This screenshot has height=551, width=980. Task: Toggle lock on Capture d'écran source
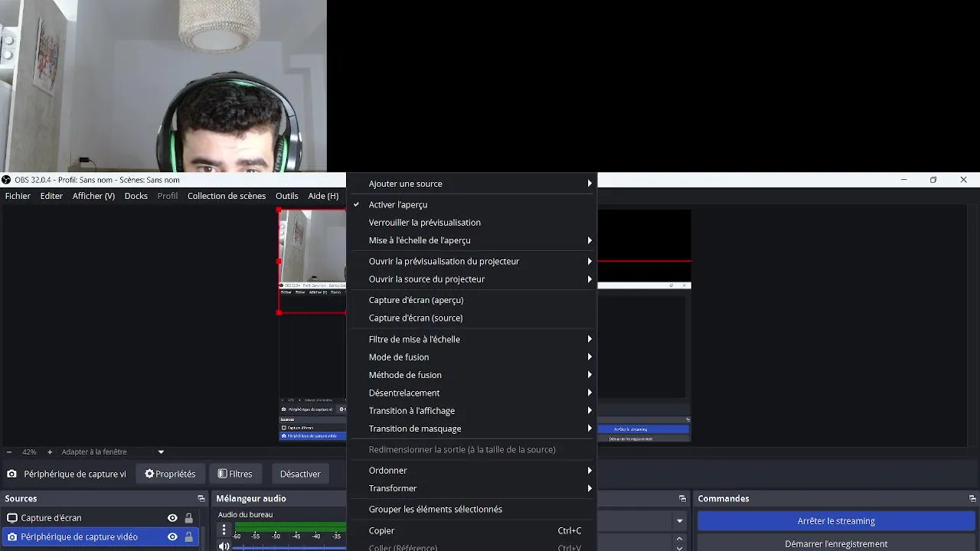coord(189,518)
